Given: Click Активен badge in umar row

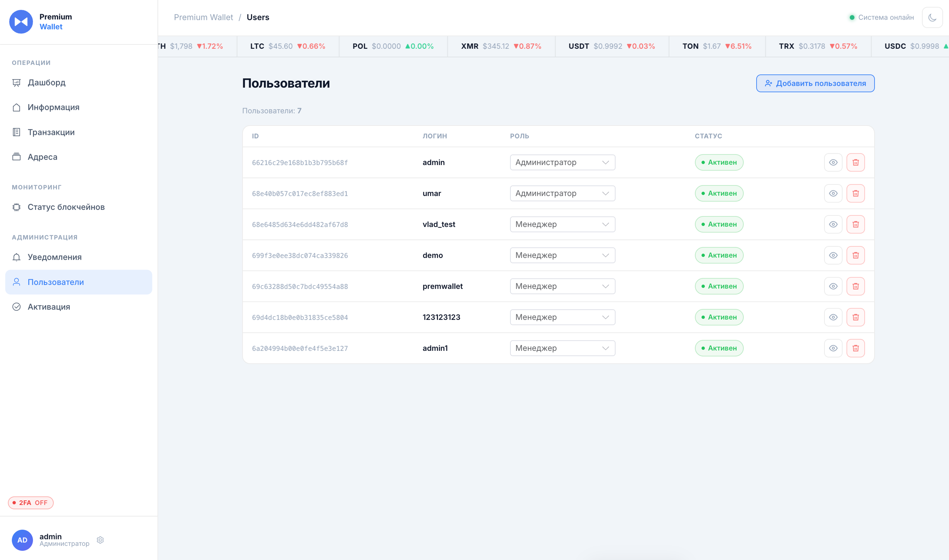Looking at the screenshot, I should [x=719, y=194].
